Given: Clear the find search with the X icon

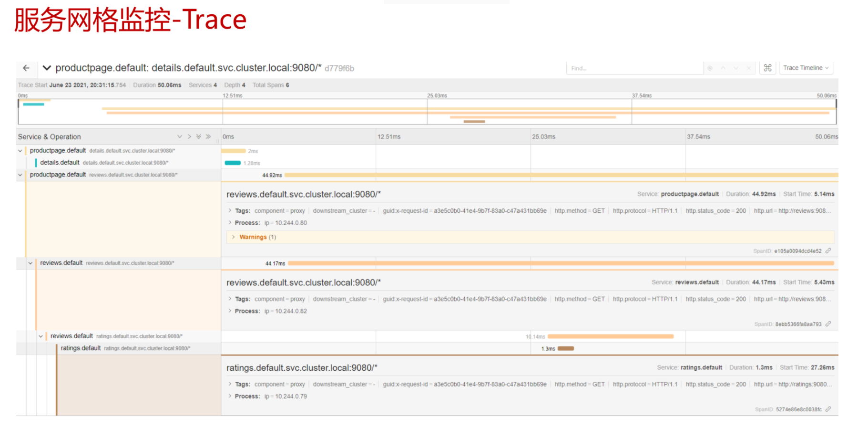Looking at the screenshot, I should click(749, 68).
